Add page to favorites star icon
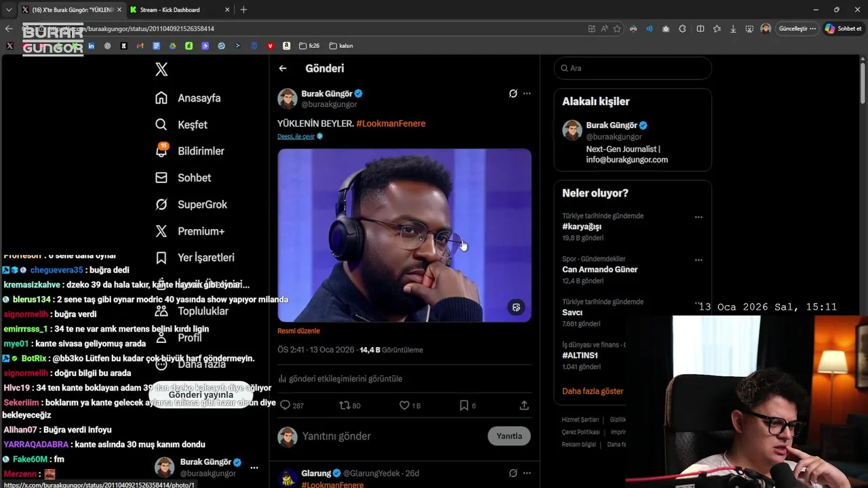The image size is (868, 488). point(617,28)
